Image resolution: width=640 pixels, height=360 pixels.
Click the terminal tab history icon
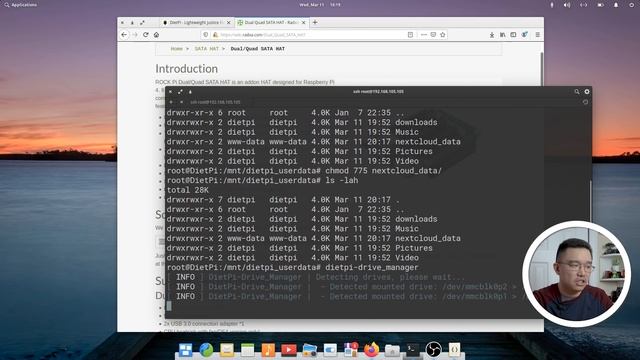click(585, 102)
